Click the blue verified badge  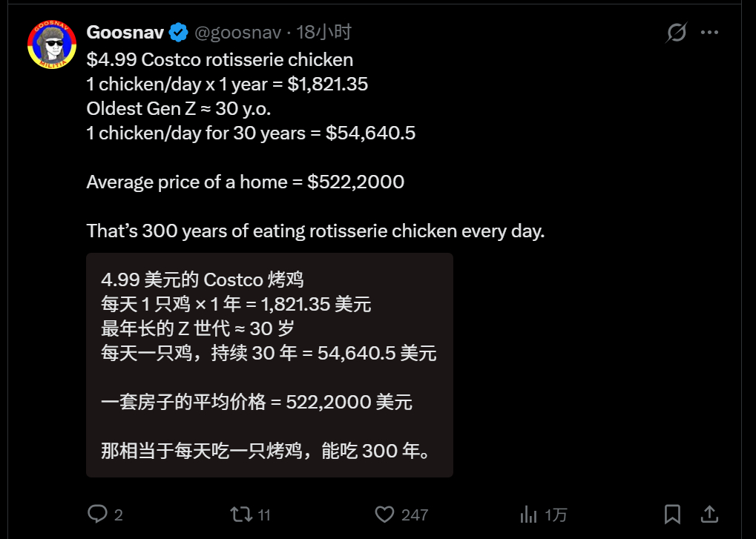point(178,33)
